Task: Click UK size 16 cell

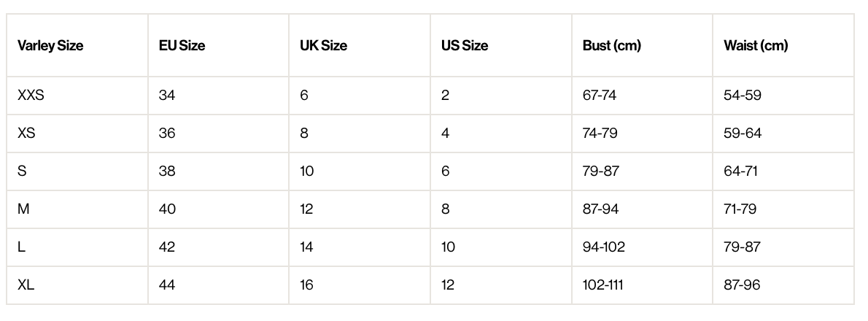Action: click(306, 285)
